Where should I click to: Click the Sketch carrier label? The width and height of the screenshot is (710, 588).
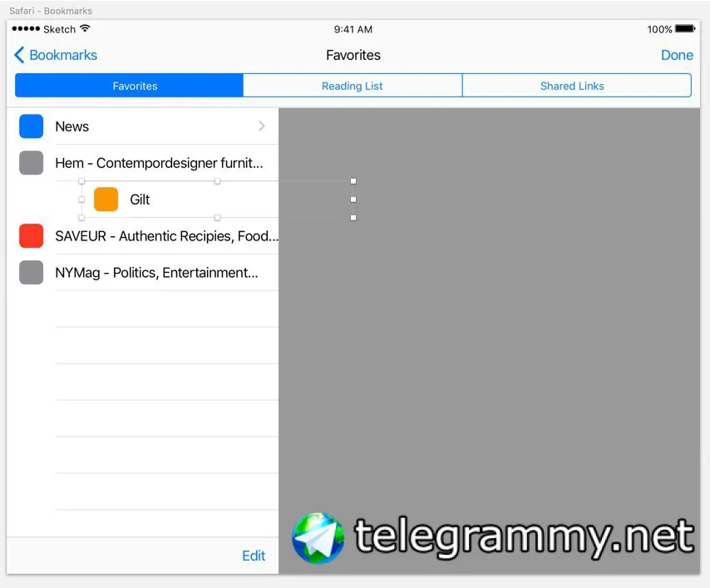[x=59, y=29]
